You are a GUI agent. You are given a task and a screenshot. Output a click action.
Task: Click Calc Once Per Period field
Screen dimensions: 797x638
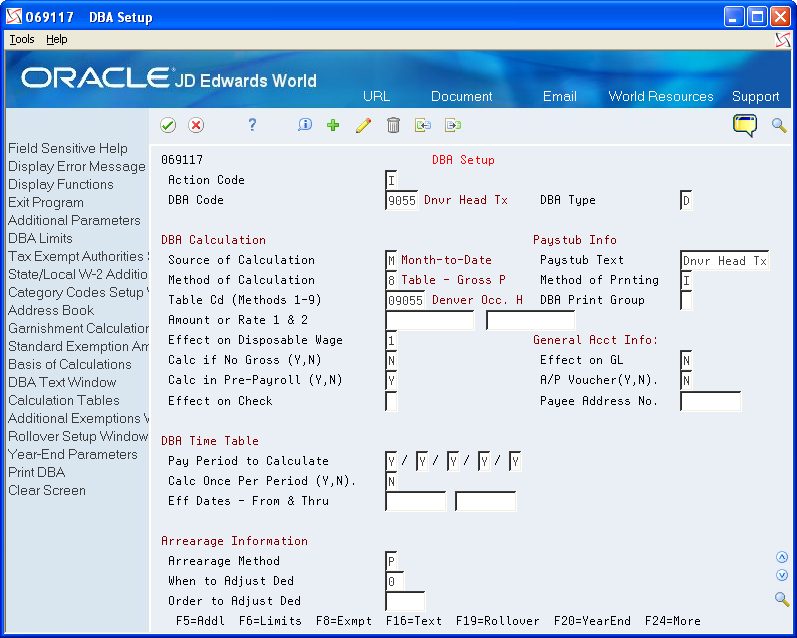[391, 481]
